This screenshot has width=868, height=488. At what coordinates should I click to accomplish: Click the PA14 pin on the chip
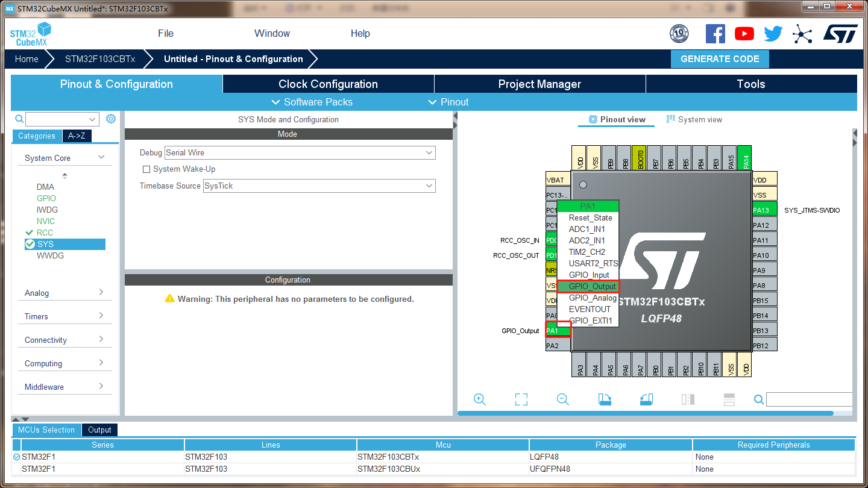click(x=745, y=158)
